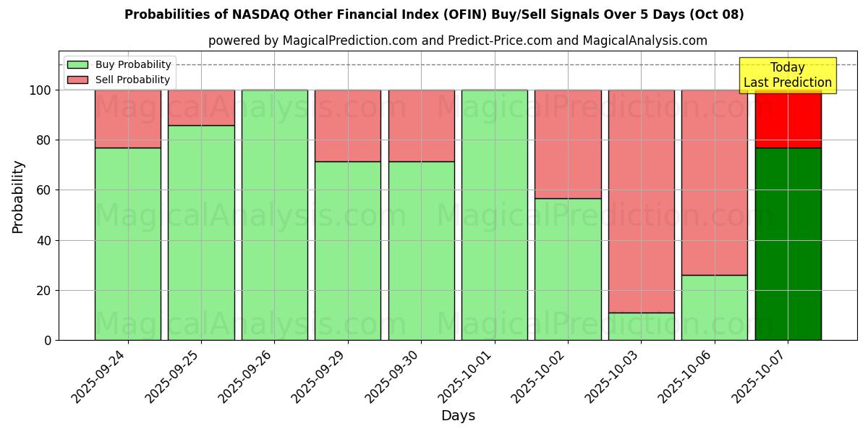Click the buy bar for 2025-10-06
Image resolution: width=868 pixels, height=434 pixels.
pyautogui.click(x=715, y=307)
